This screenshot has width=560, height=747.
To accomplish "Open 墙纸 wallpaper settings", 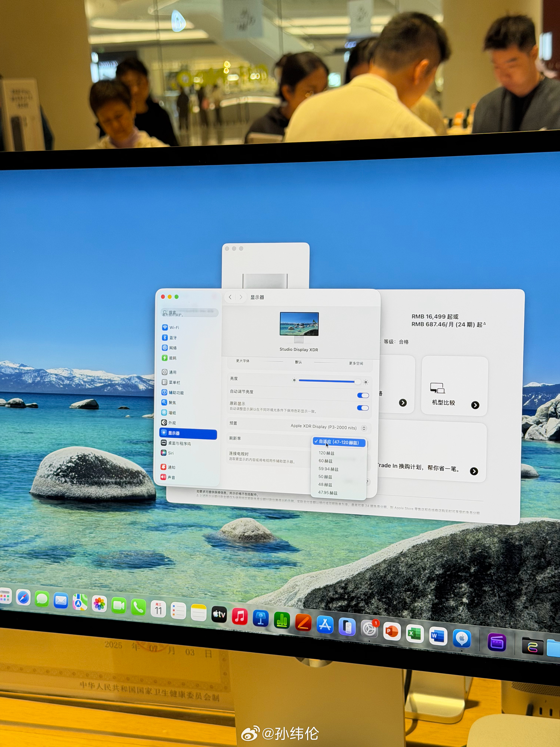I will pyautogui.click(x=172, y=413).
